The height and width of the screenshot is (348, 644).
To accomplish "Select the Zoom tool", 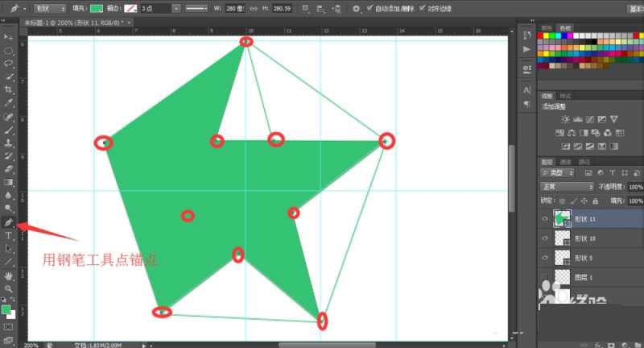I will point(9,288).
